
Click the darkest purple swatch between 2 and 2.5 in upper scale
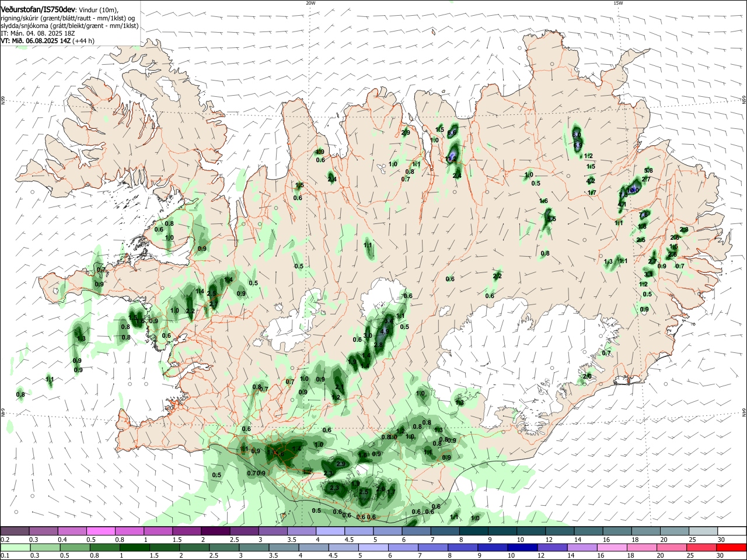215,531
